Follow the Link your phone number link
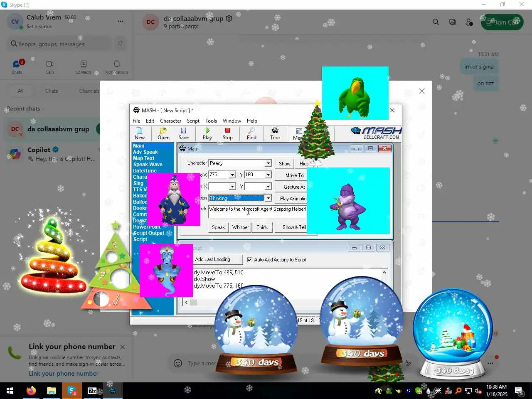 [64, 374]
